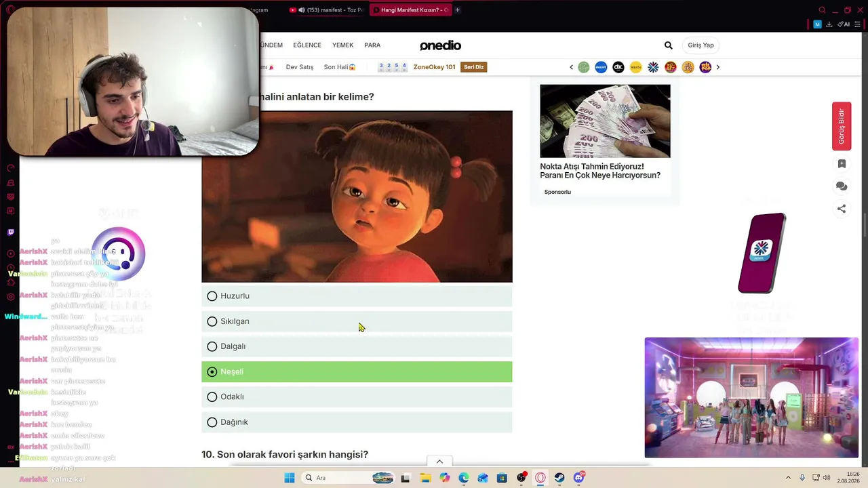Open Copilot from the taskbar
Screen dimensions: 868x488
click(444, 478)
